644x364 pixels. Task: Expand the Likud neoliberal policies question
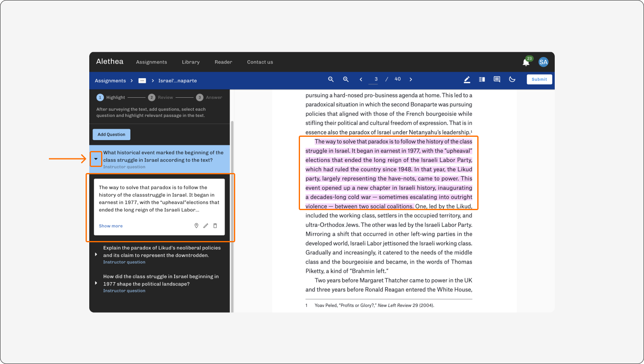click(96, 254)
